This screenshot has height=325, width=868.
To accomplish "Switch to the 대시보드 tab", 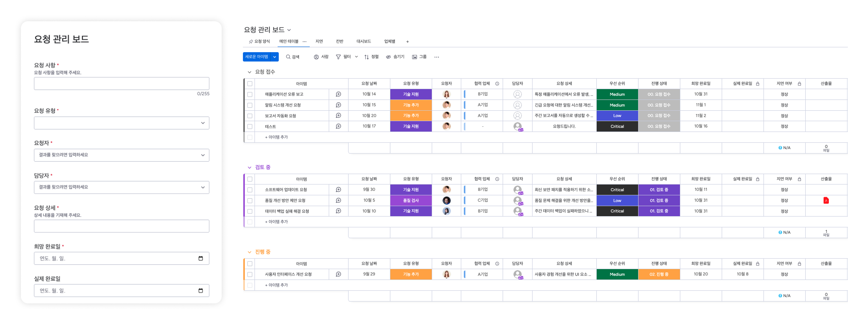I will [363, 41].
